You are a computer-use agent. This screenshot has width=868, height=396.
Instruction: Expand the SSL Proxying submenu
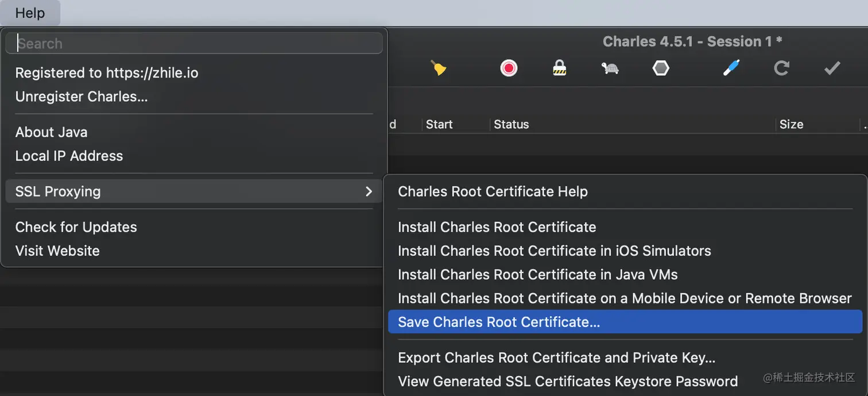(x=194, y=191)
